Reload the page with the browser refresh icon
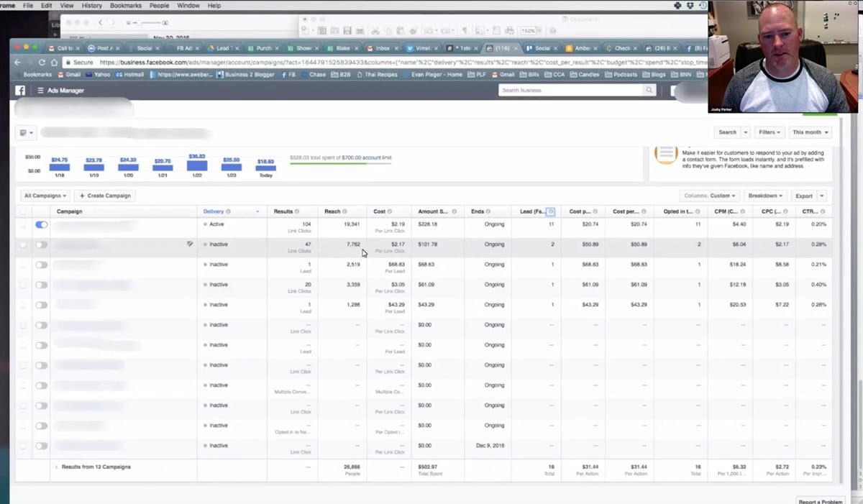Viewport: 863px width, 504px height. tap(42, 63)
